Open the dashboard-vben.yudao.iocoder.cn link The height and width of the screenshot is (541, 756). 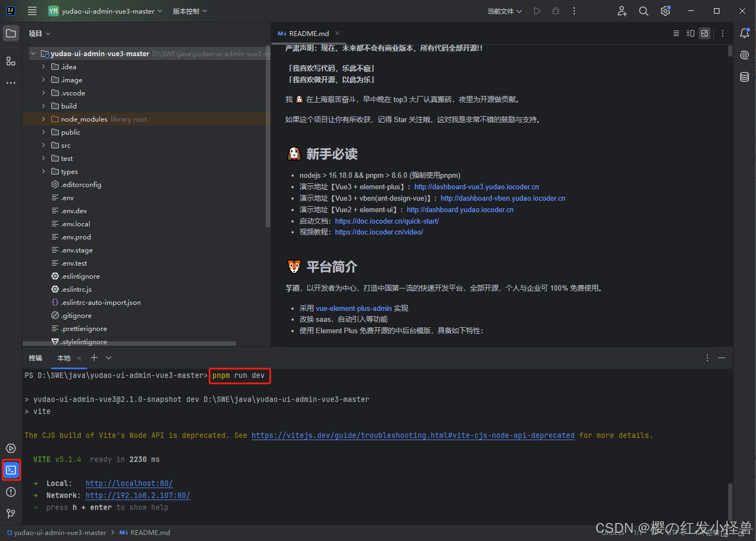coord(503,198)
